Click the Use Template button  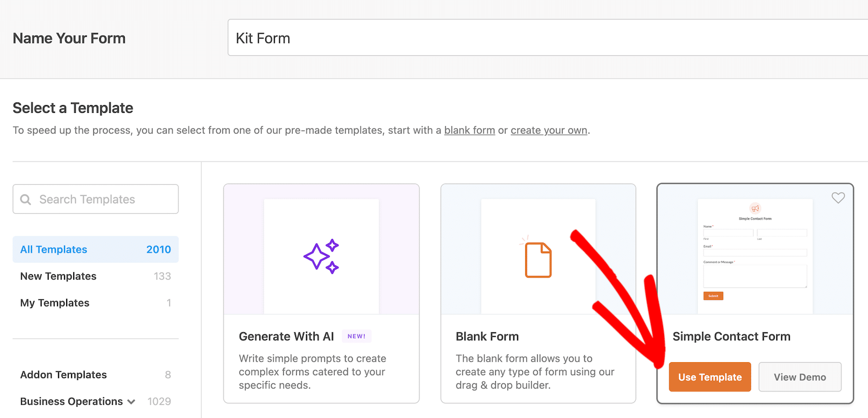tap(710, 377)
